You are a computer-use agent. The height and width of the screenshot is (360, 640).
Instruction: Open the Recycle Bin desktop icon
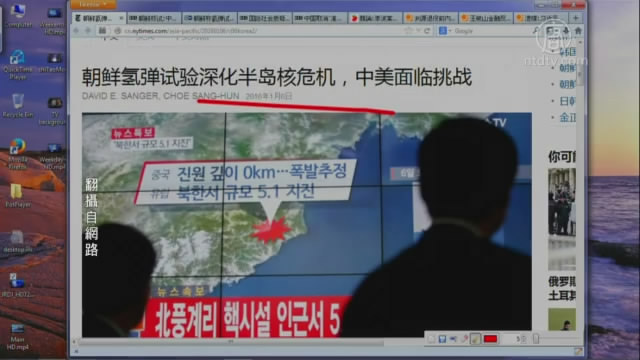[x=18, y=106]
